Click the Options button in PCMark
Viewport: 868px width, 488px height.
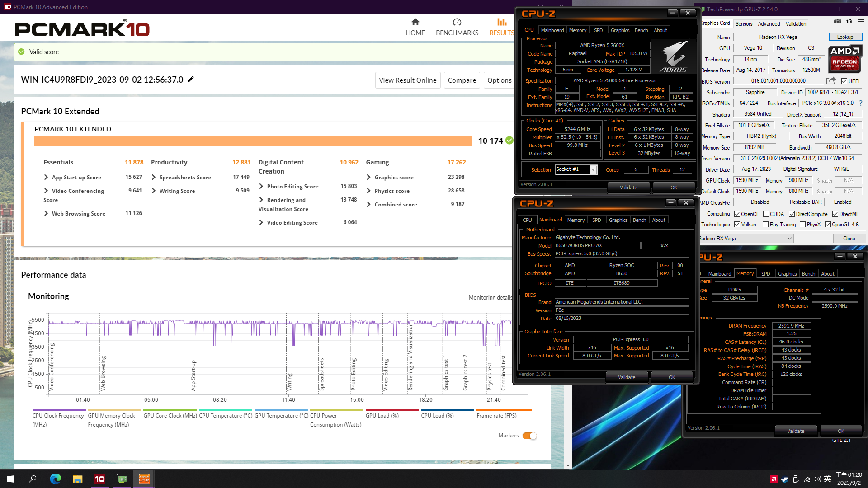[x=499, y=80]
